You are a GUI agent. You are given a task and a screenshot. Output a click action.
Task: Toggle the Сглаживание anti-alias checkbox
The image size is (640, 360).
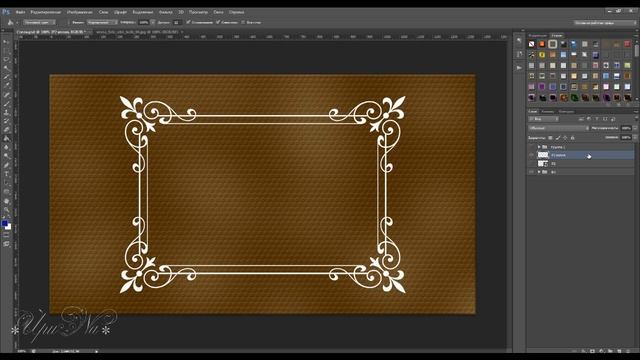click(x=188, y=22)
